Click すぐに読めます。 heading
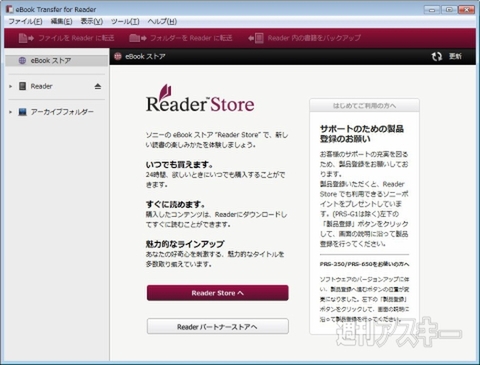 (x=176, y=204)
